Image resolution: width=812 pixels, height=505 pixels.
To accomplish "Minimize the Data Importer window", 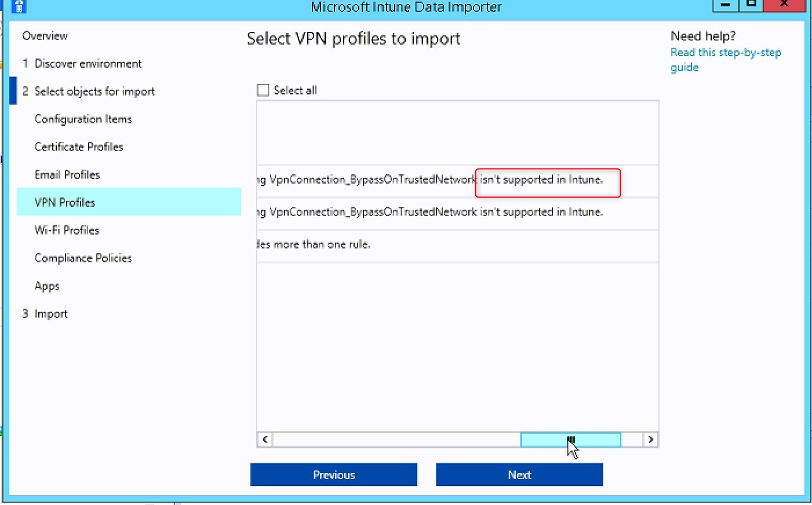I will click(725, 5).
